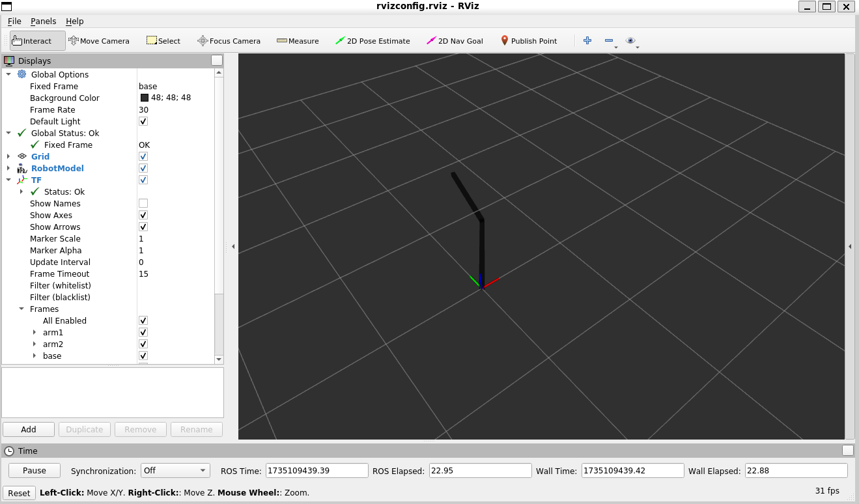Disable the Grid display checkbox
The image size is (859, 504).
pyautogui.click(x=143, y=156)
